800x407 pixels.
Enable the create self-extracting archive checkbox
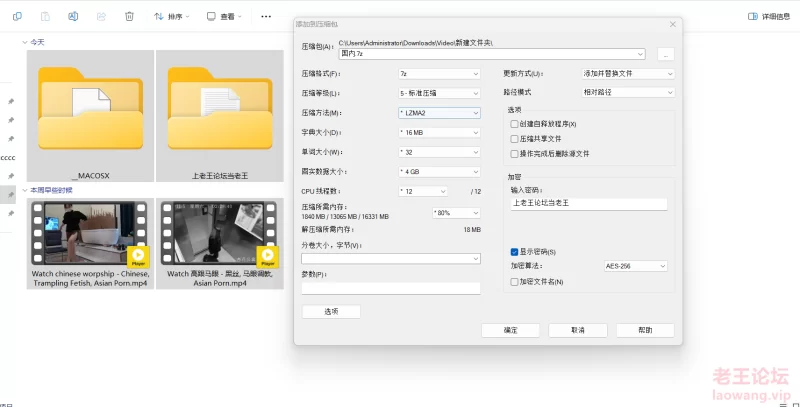pyautogui.click(x=514, y=124)
